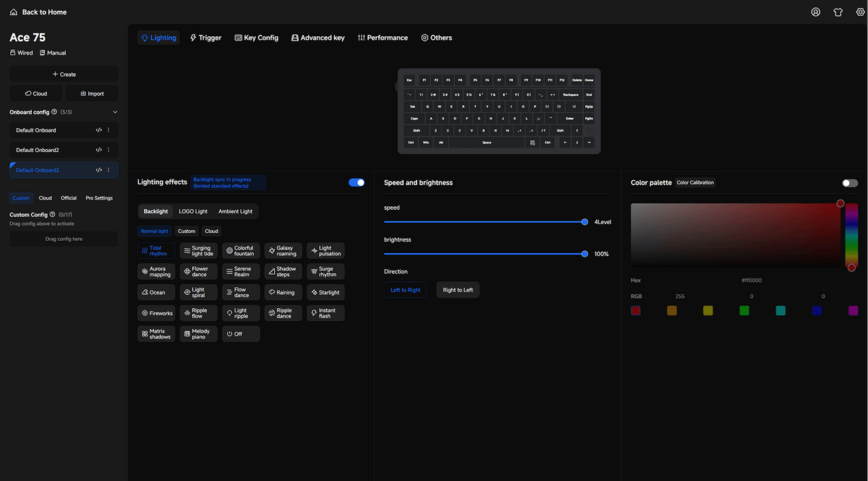
Task: Open the Performance tab
Action: coord(383,38)
